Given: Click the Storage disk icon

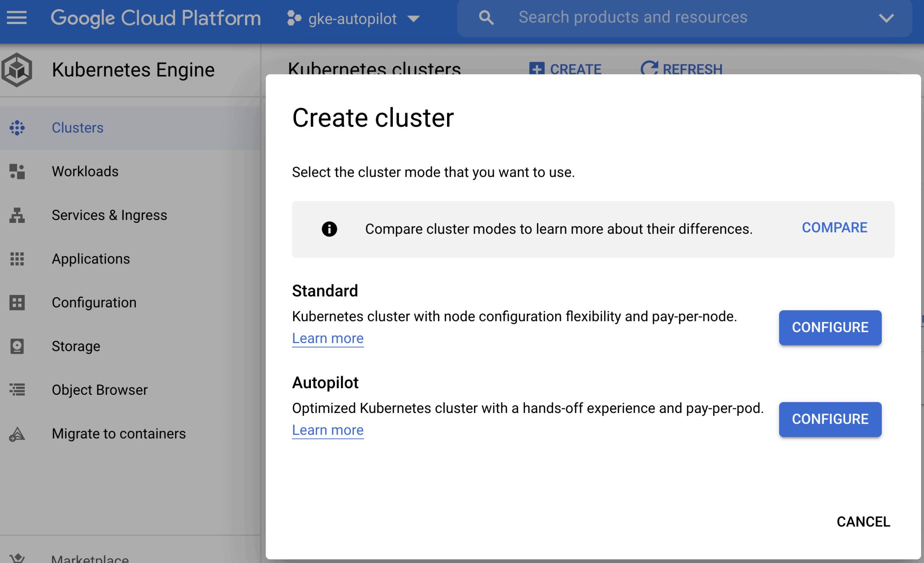Looking at the screenshot, I should [17, 346].
